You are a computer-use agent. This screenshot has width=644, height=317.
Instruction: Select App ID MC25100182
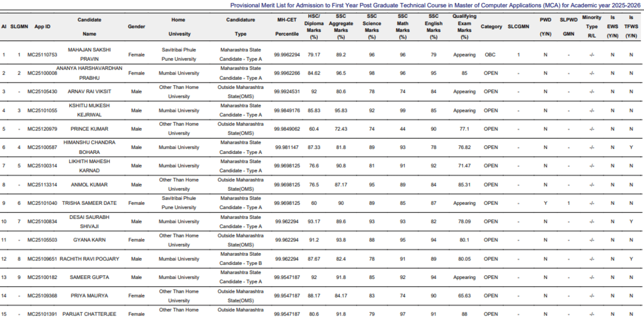click(42, 277)
